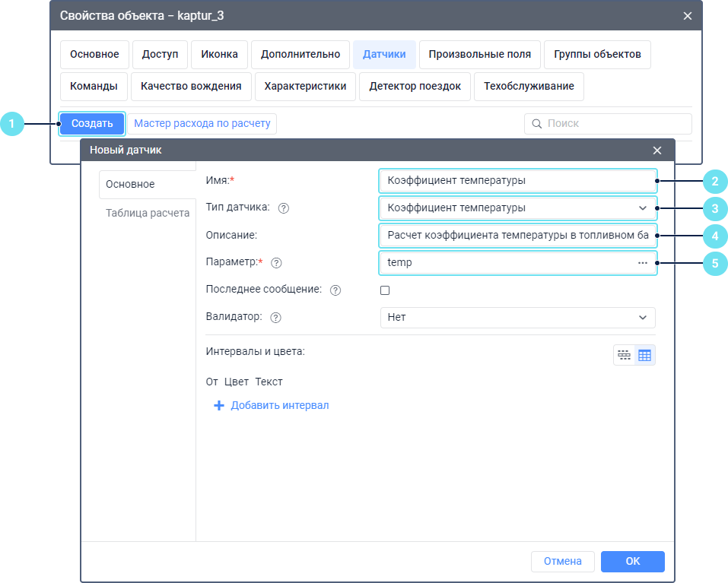Confirm the new sensor with OK
728x583 pixels.
point(632,562)
